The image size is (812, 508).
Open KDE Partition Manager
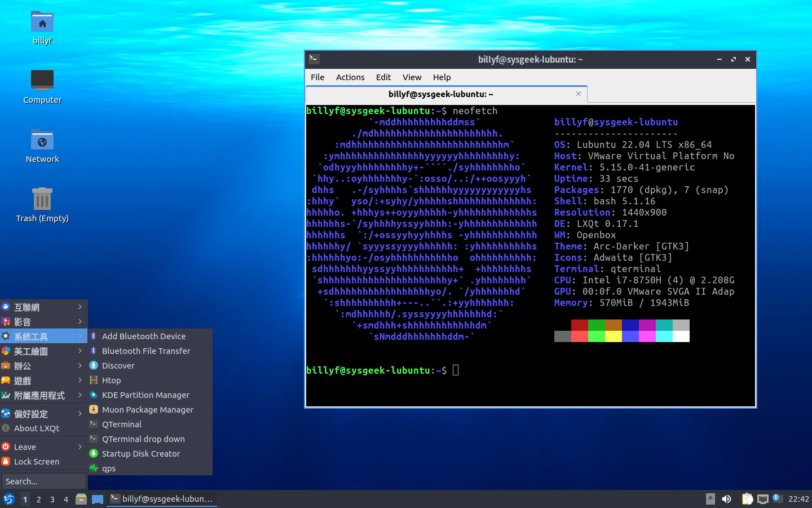point(150,395)
